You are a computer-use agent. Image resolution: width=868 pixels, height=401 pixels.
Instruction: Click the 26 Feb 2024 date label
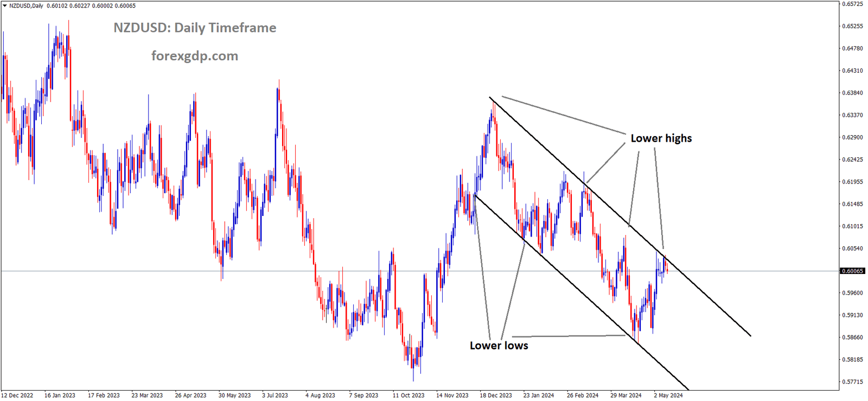(583, 396)
